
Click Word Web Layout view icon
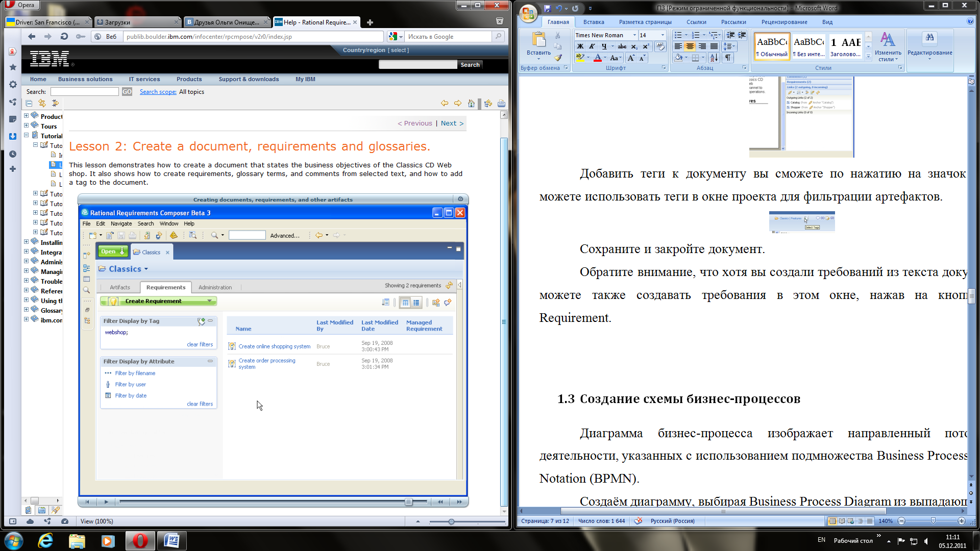851,521
